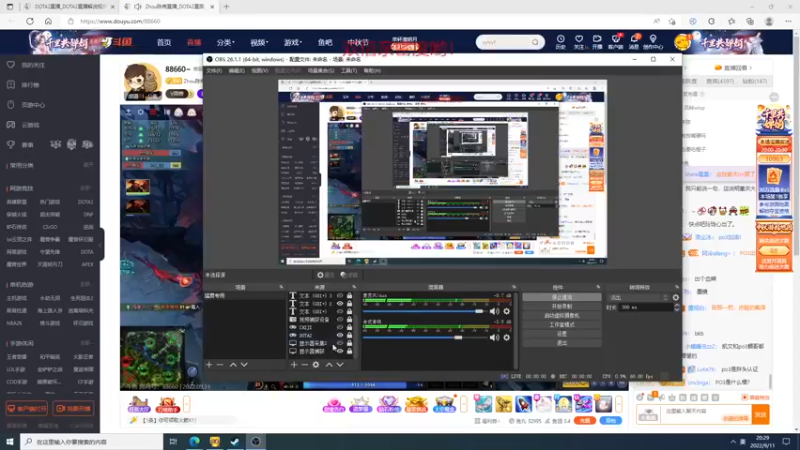Open source properties gear in sources toolbar
Screen dimensions: 800x450
pos(316,365)
